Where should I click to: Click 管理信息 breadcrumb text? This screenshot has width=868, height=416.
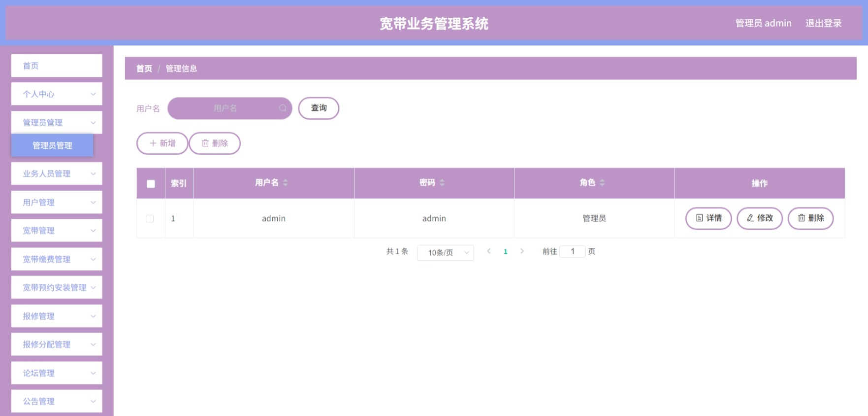point(181,69)
